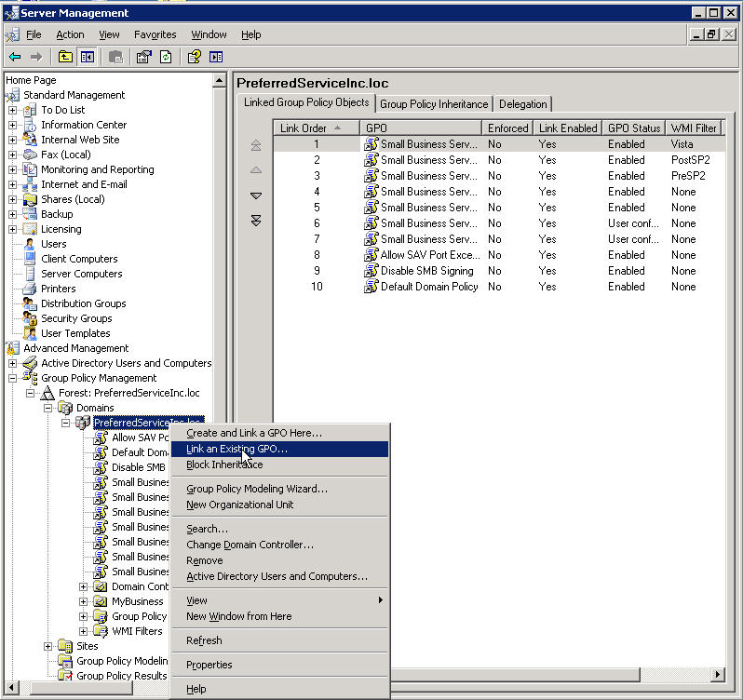This screenshot has width=743, height=700.
Task: Click the Help toolbar icon
Action: (x=194, y=58)
